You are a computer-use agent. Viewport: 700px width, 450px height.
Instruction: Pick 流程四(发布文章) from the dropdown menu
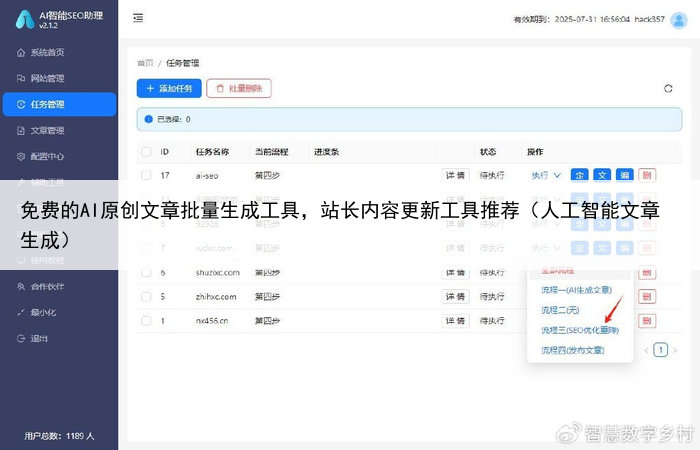tap(573, 350)
